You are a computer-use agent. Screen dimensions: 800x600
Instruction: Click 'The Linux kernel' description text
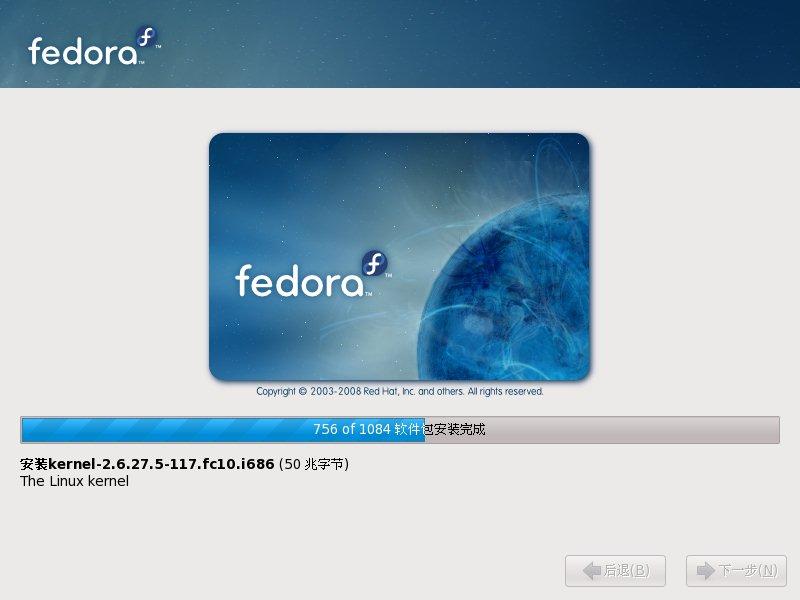(x=74, y=481)
